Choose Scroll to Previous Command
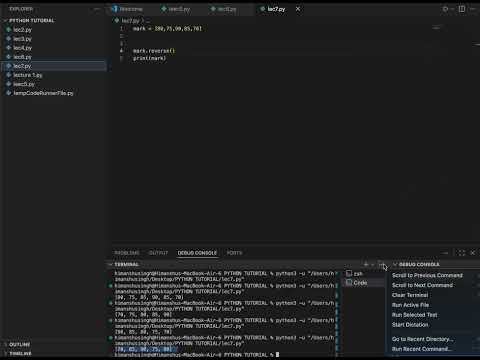 click(427, 275)
